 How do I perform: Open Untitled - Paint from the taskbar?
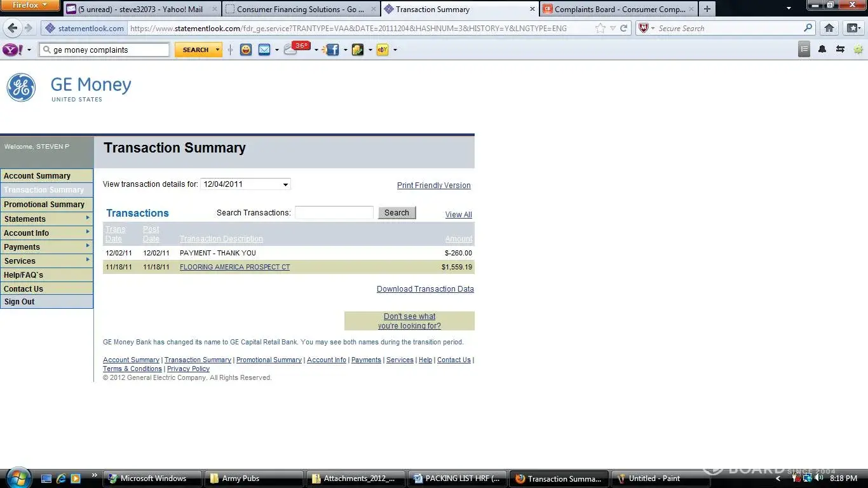[x=661, y=478]
